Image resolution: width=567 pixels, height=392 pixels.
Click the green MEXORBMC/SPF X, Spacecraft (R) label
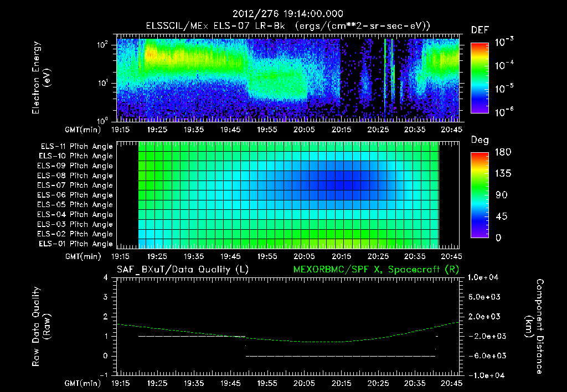(376, 270)
